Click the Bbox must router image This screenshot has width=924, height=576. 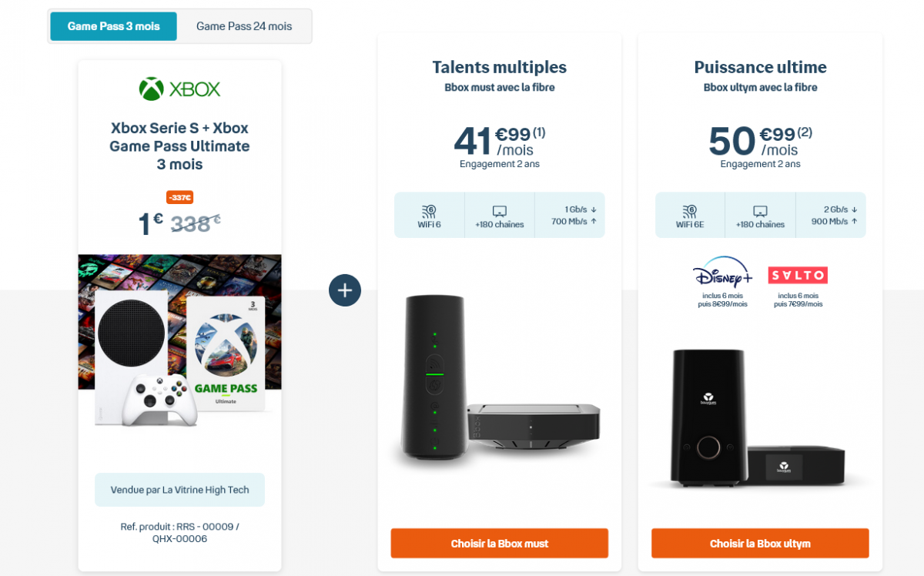(434, 377)
